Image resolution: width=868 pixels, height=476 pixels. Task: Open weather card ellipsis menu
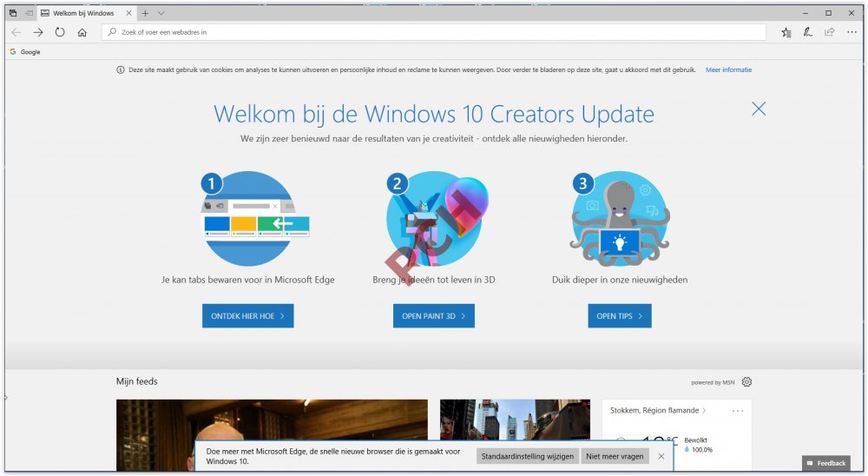pyautogui.click(x=737, y=411)
